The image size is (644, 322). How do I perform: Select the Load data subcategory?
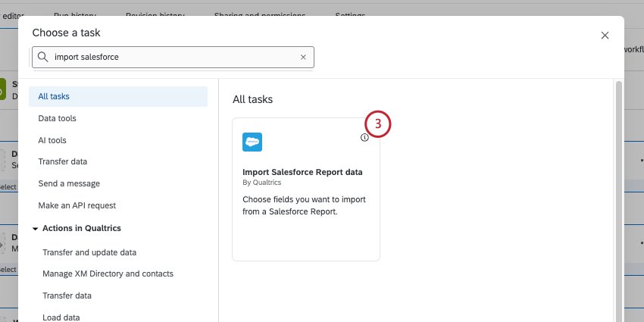pyautogui.click(x=61, y=317)
